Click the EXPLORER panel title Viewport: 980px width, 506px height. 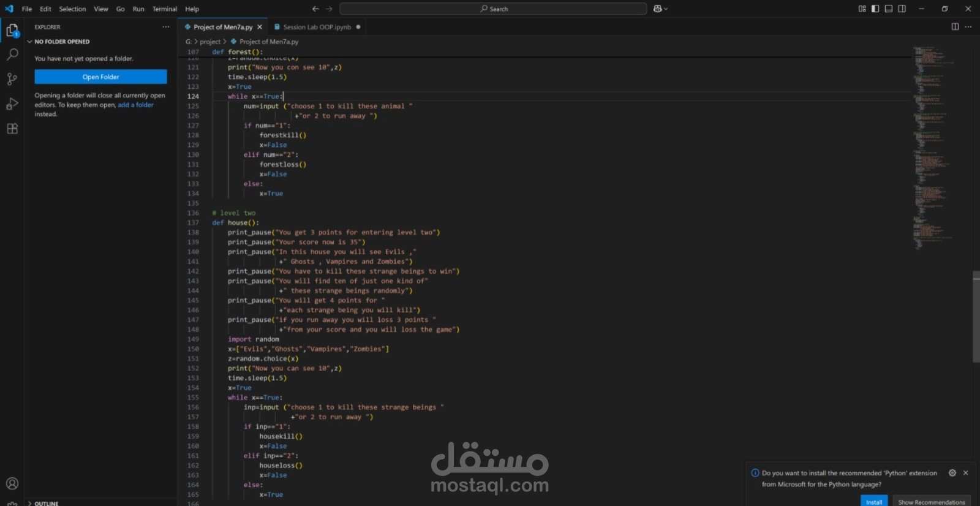click(x=47, y=27)
